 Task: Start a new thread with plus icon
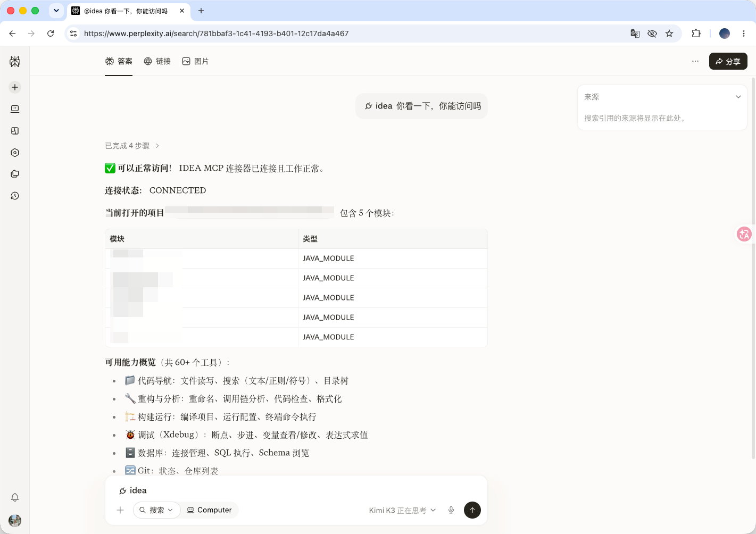15,87
